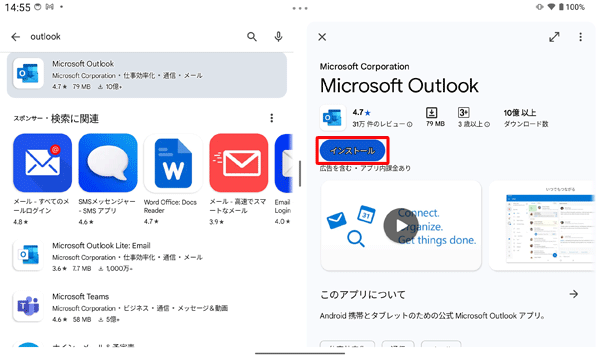This screenshot has width=600, height=360.
Task: Tap the Wi-Fi status icon
Action: pyautogui.click(x=551, y=7)
